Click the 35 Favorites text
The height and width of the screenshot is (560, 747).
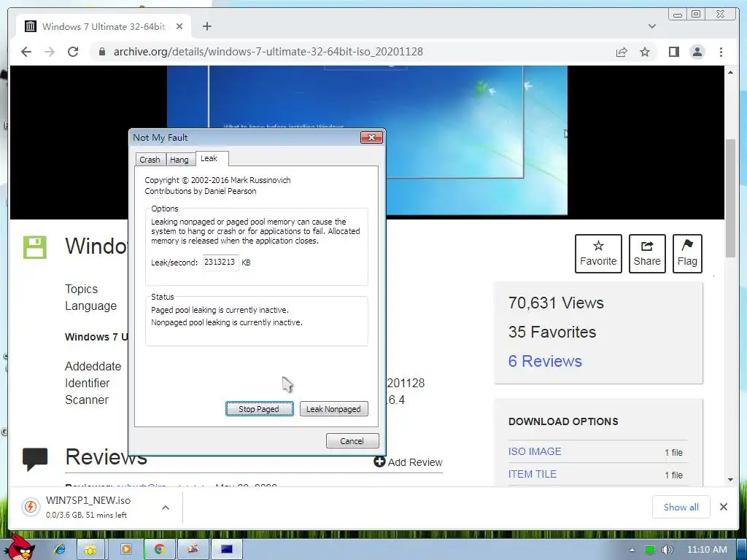[552, 332]
